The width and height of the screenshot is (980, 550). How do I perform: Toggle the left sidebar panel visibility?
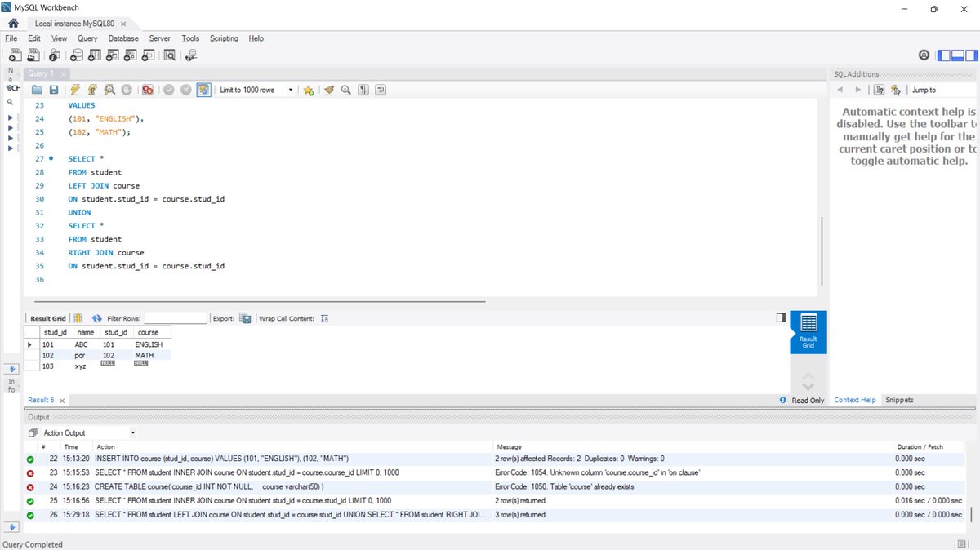pos(944,55)
